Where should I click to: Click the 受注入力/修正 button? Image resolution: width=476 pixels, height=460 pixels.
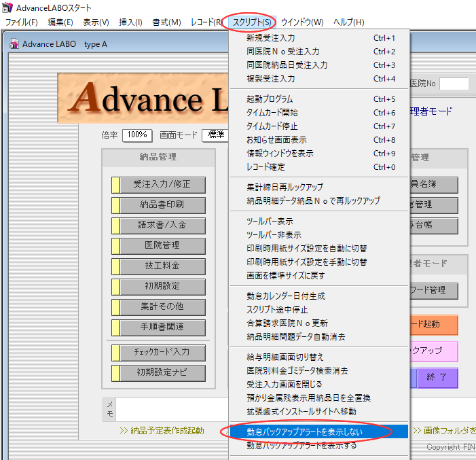click(158, 185)
